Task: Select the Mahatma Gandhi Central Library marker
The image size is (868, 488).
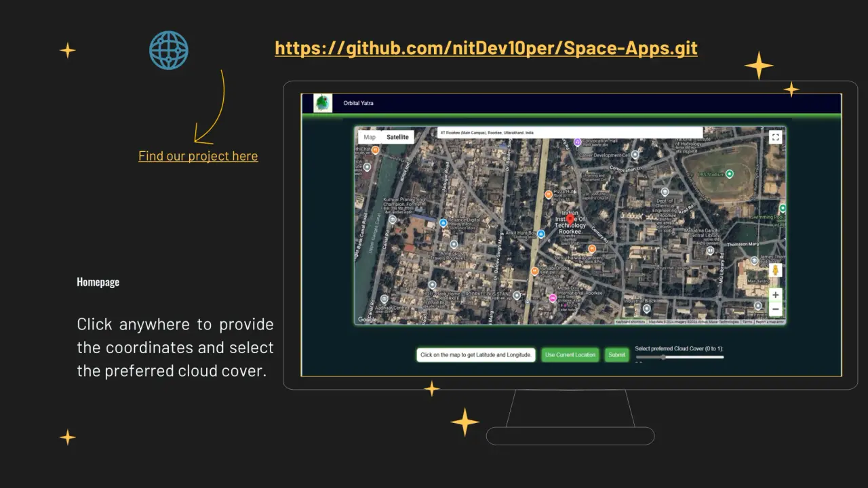Action: [710, 251]
